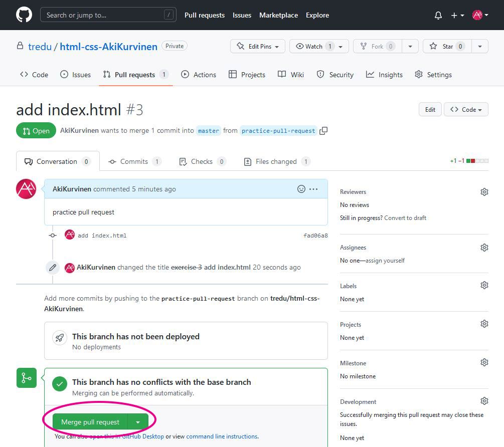Open the tredu organization link
The width and height of the screenshot is (504, 447).
pos(40,47)
